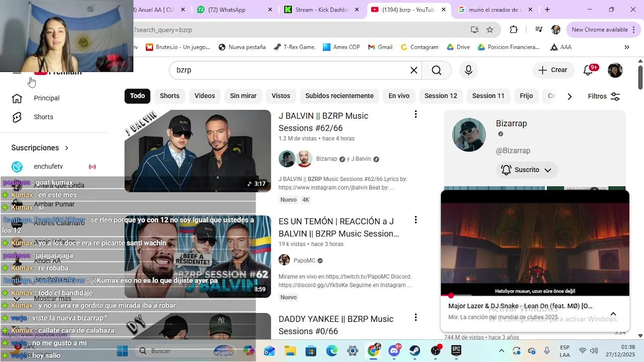The image size is (644, 362).
Task: Open the PapoMC channel link
Action: point(304,260)
